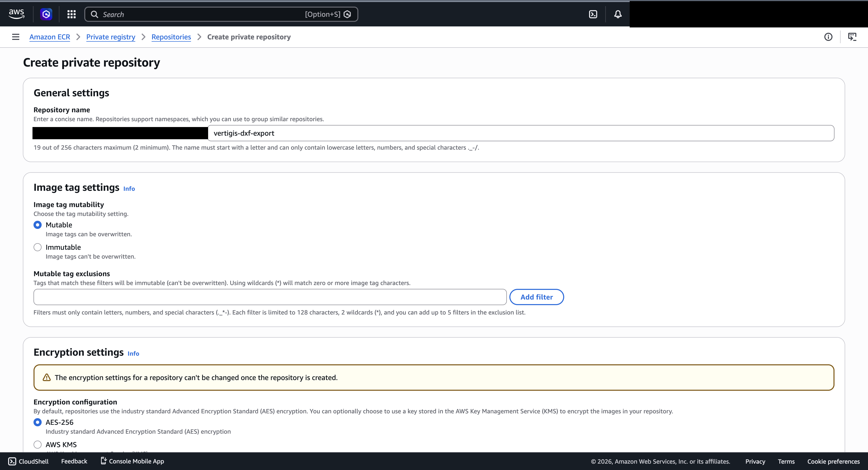Screen dimensions: 868x470
Task: Open Info link beside Image tag settings
Action: coord(129,189)
